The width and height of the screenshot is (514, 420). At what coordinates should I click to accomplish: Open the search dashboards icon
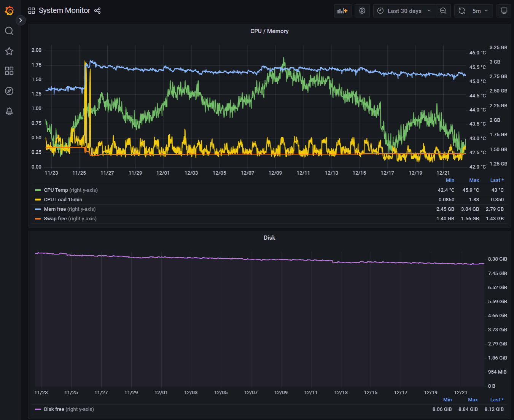point(9,31)
